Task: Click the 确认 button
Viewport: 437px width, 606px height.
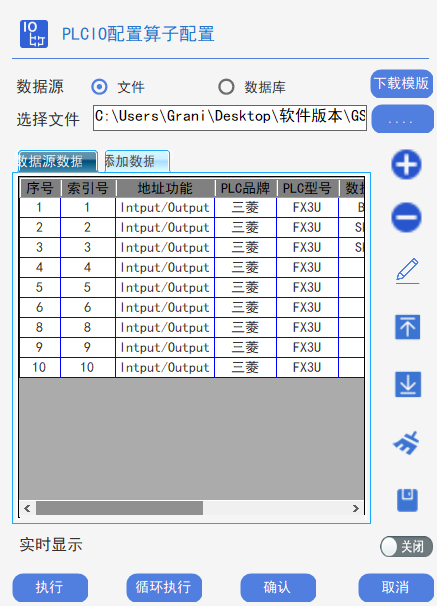Action: [x=278, y=587]
